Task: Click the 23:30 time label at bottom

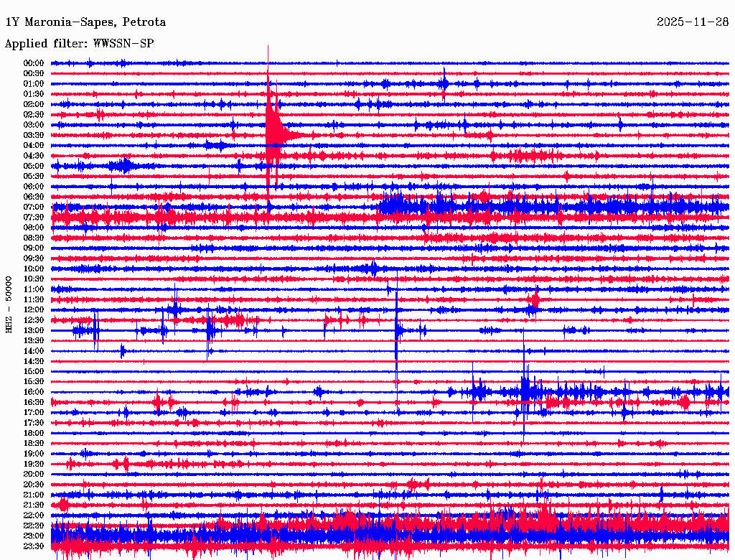Action: pyautogui.click(x=34, y=546)
